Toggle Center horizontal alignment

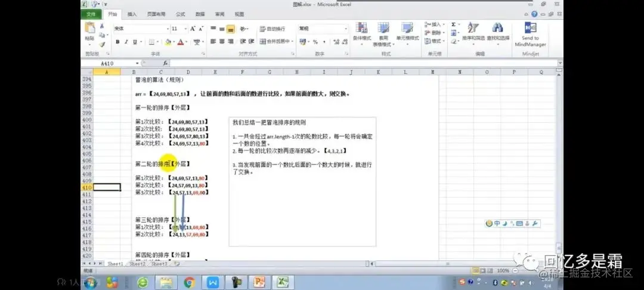tap(222, 42)
